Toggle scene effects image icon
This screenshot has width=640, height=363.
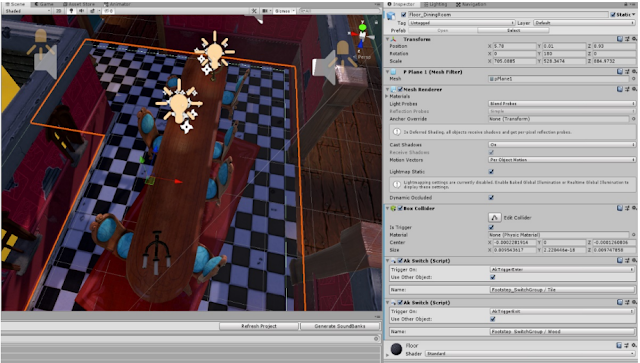[x=92, y=11]
